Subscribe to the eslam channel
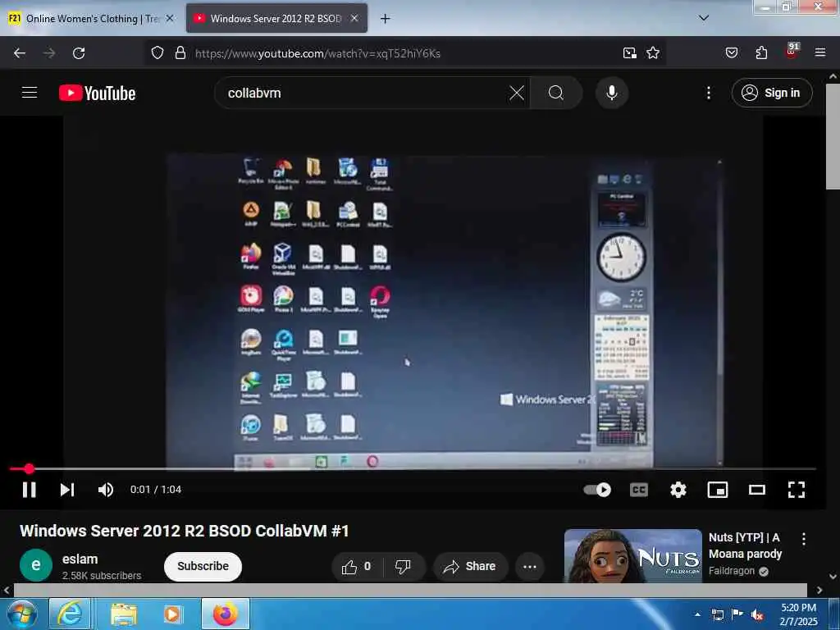Image resolution: width=840 pixels, height=630 pixels. (203, 566)
